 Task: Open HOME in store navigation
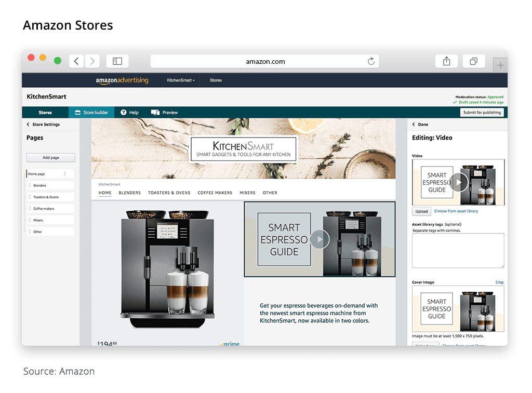click(x=105, y=193)
